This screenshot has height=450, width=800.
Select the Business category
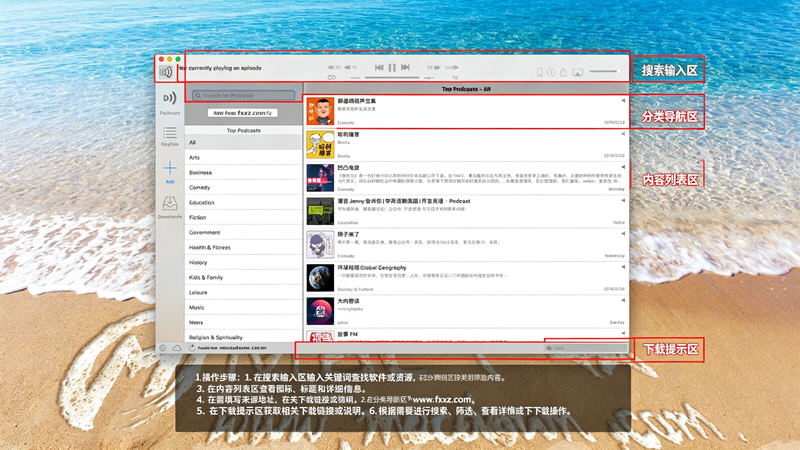[243, 172]
